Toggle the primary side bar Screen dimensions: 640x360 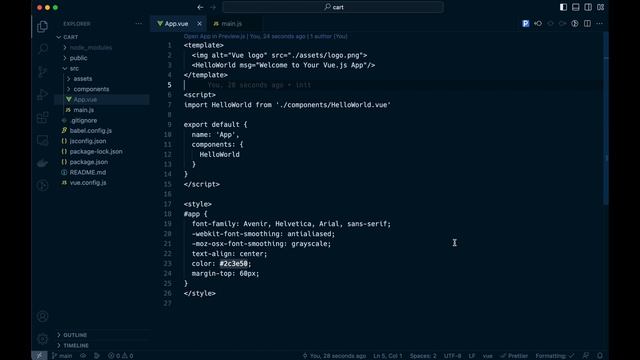tap(563, 7)
